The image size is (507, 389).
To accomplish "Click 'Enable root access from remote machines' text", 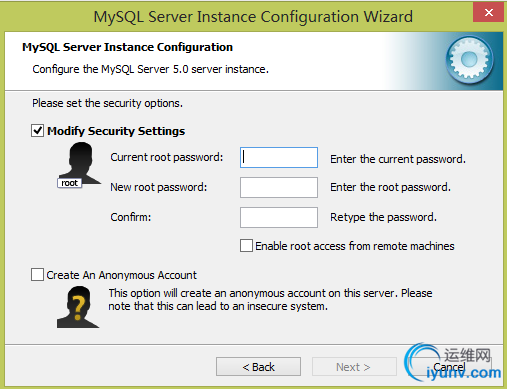I will click(355, 246).
